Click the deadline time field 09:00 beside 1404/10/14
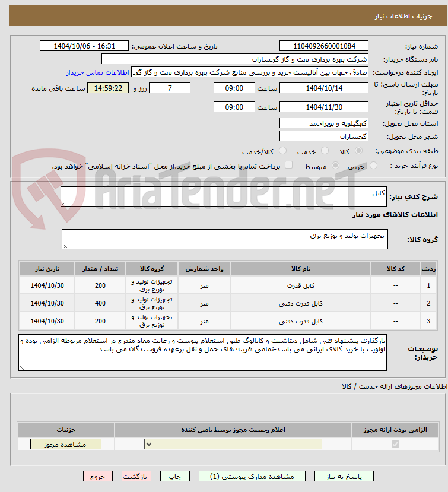 pos(234,88)
